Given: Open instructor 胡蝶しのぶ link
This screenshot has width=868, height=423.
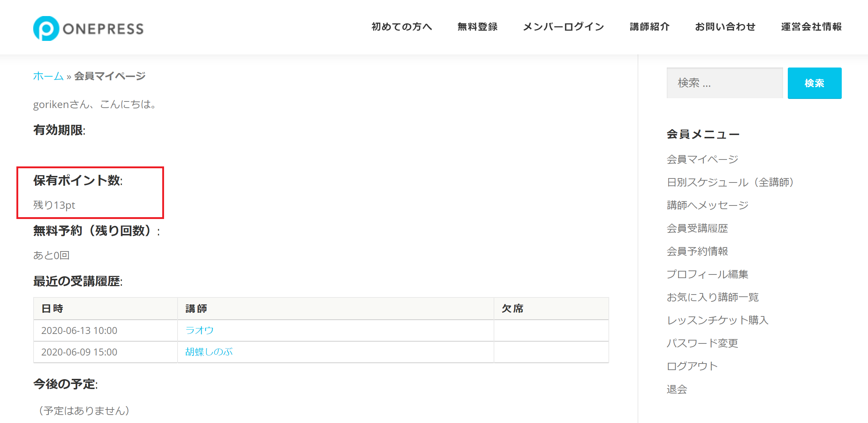Looking at the screenshot, I should pos(209,352).
